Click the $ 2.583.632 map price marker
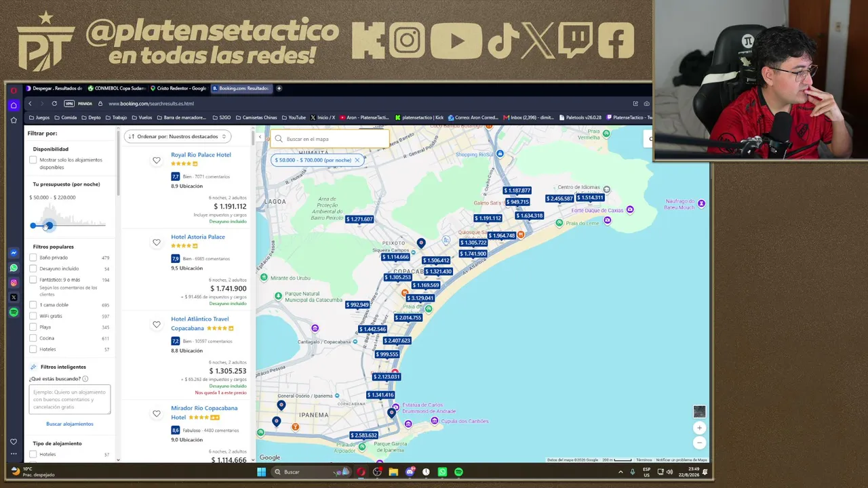 [x=363, y=435]
